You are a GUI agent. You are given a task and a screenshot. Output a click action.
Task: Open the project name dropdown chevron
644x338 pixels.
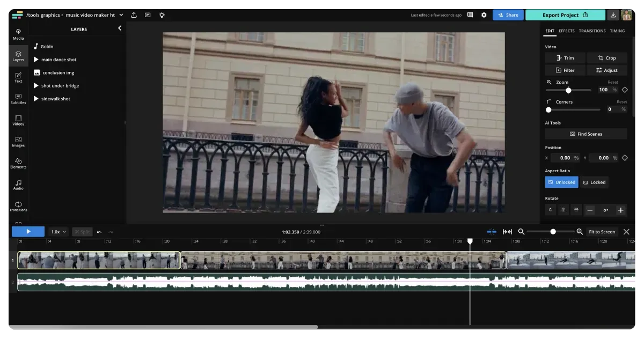(121, 15)
